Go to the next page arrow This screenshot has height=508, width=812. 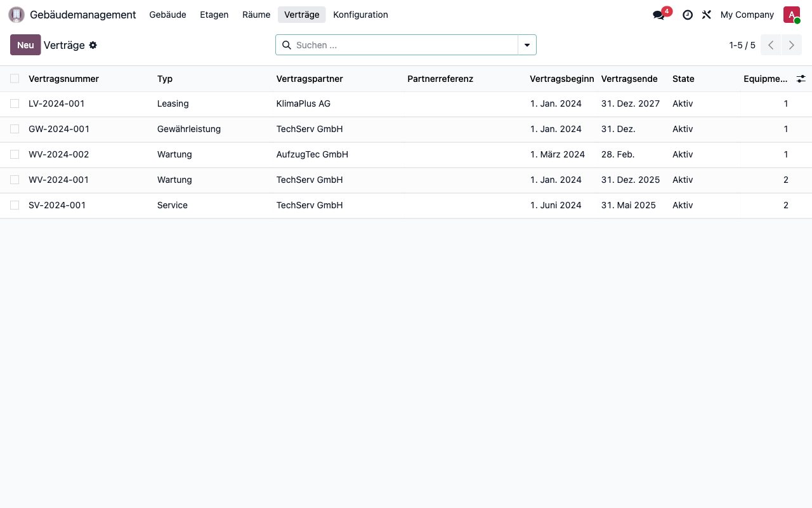[x=791, y=45]
